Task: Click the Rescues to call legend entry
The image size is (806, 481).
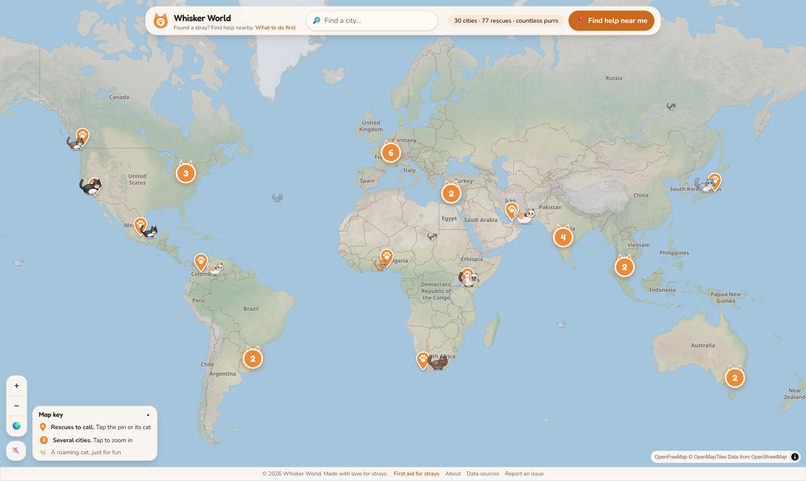Action: pos(96,427)
